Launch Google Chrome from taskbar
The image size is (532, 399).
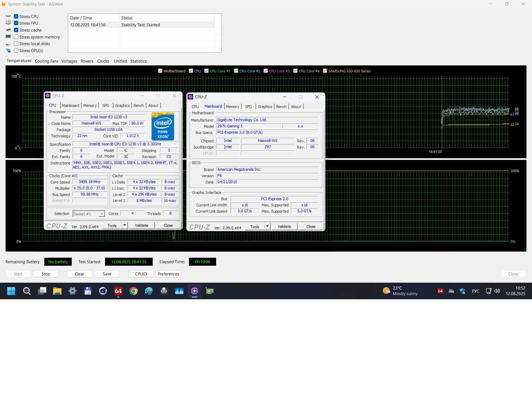[134, 291]
